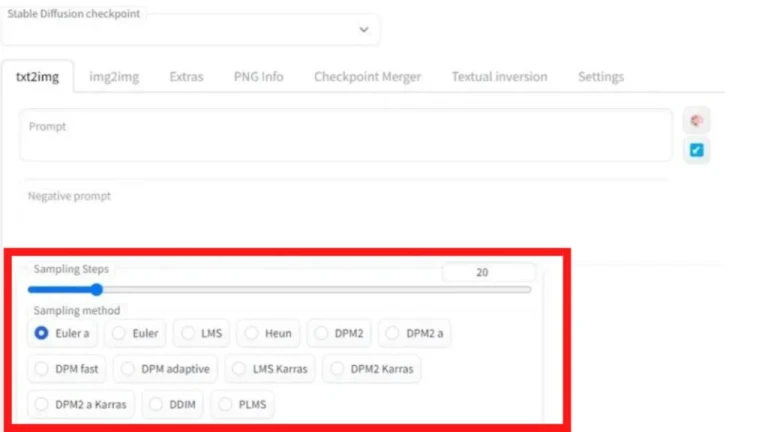Screen dimensions: 768x432
Task: Switch to the img2img tab
Action: coord(114,77)
